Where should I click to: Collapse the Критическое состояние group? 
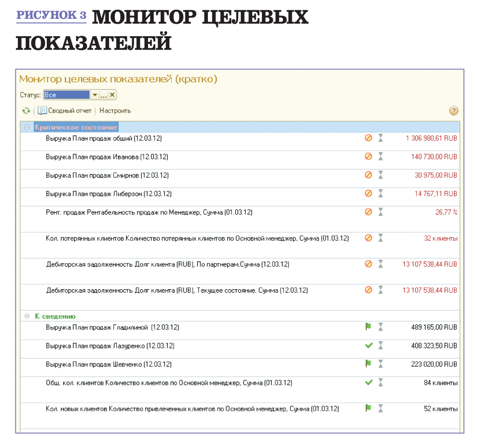click(x=27, y=127)
